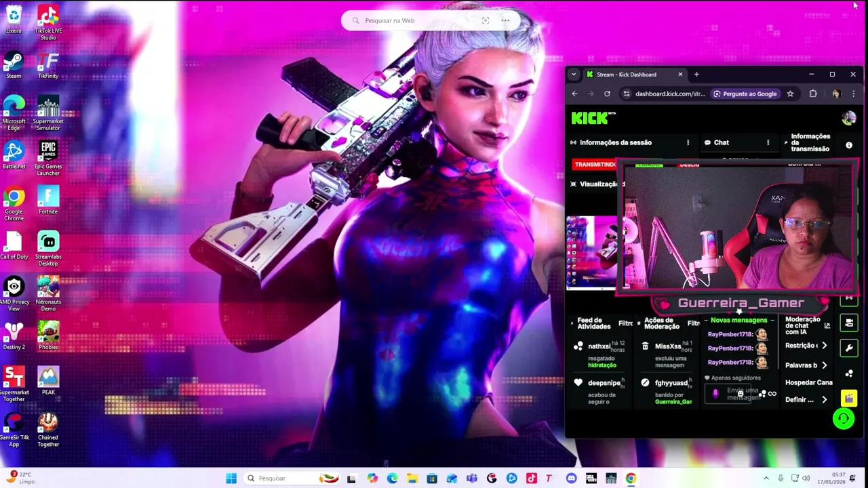Screen dimensions: 868x488
Task: Open TikFinity desktop shortcut
Action: (x=48, y=65)
